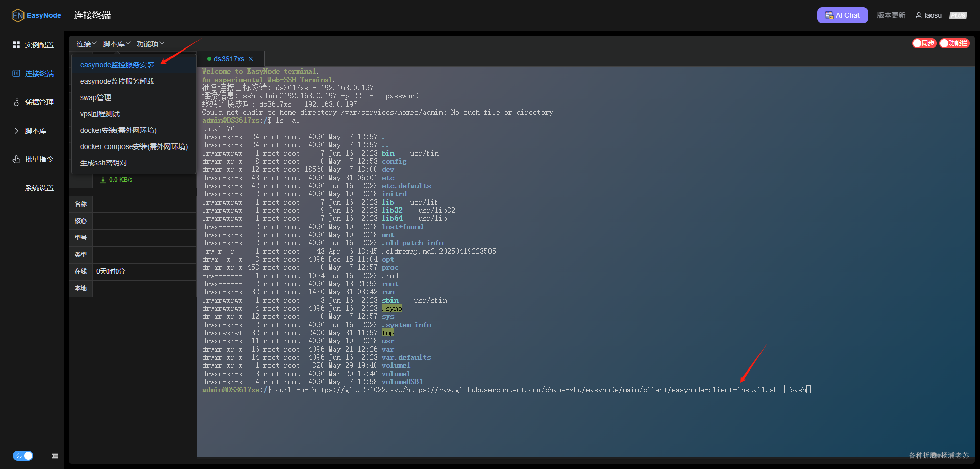Image resolution: width=980 pixels, height=469 pixels.
Task: Click var.defaults entry in terminal listing
Action: [406, 357]
